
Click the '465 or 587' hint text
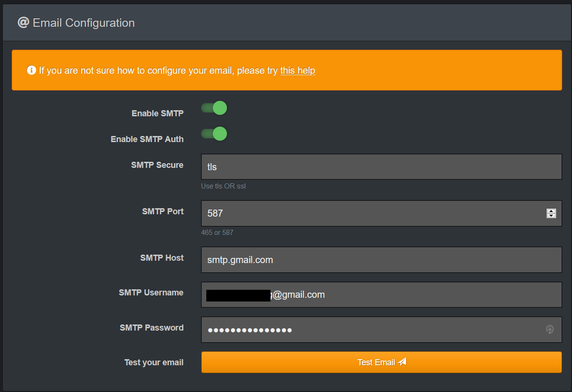click(217, 233)
